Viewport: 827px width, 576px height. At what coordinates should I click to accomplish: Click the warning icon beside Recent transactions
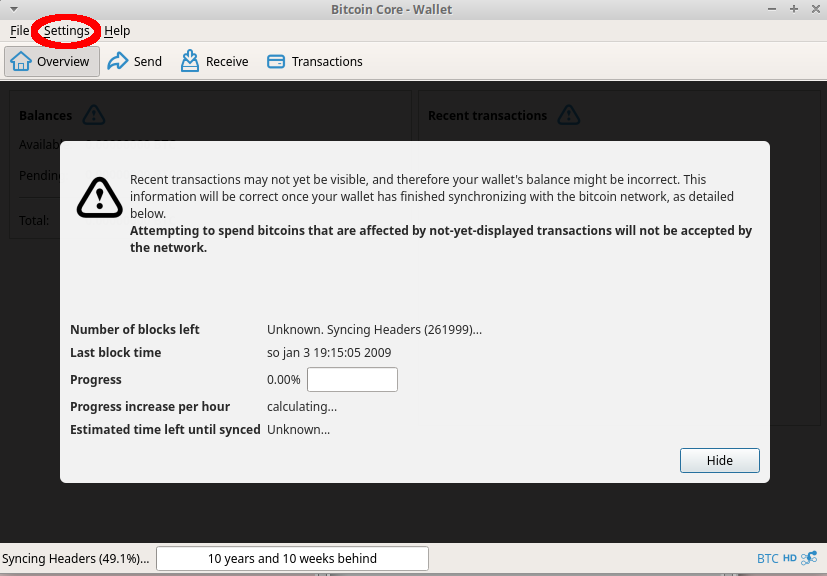568,114
